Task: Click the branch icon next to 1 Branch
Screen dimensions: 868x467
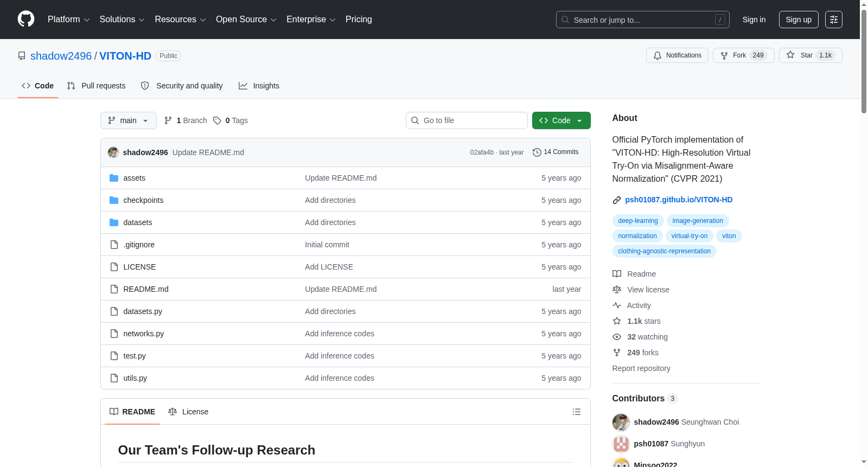Action: 168,120
